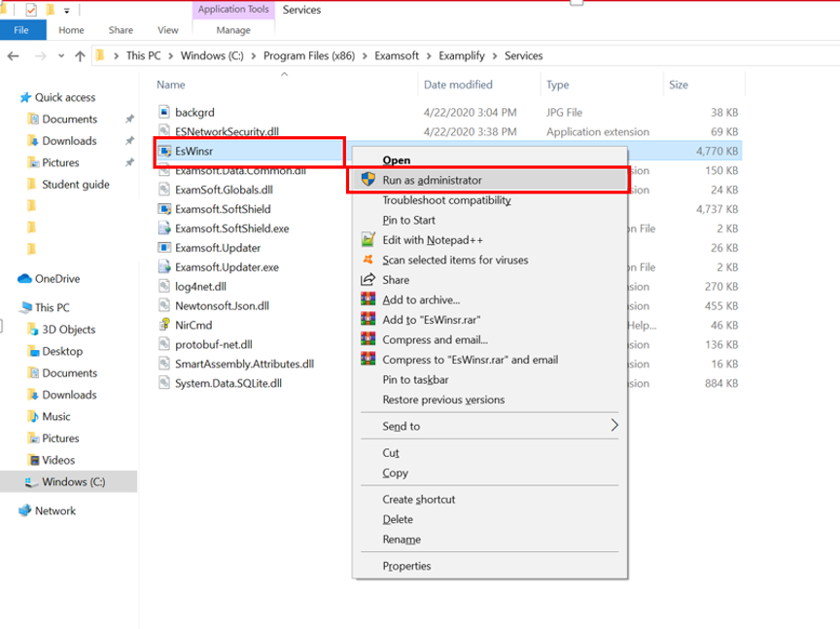Select Windows (C:) drive in sidebar
This screenshot has height=629, width=840.
(73, 481)
